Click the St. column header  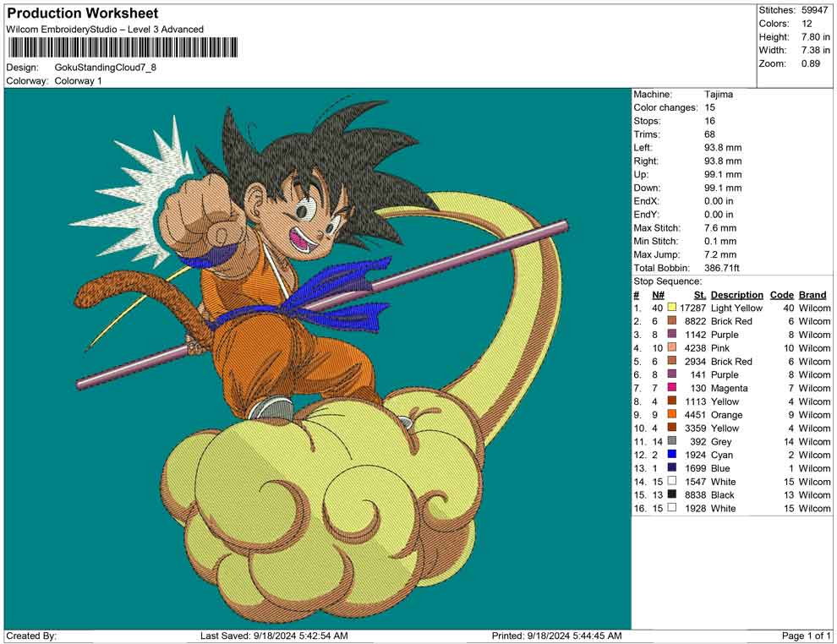click(x=698, y=294)
